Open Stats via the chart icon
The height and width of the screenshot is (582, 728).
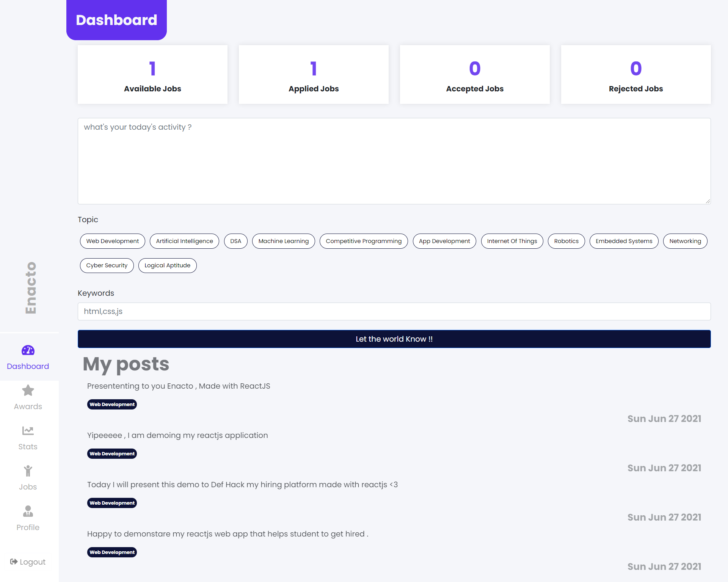click(28, 430)
